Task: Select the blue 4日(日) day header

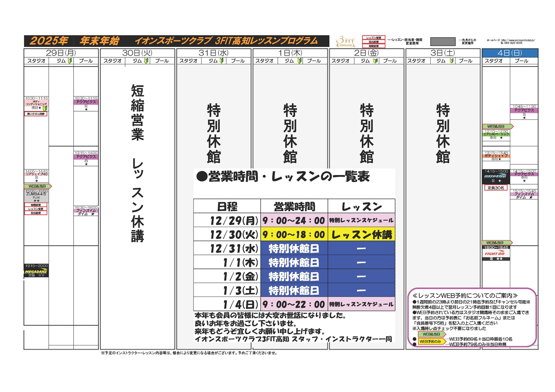Action: click(x=510, y=53)
